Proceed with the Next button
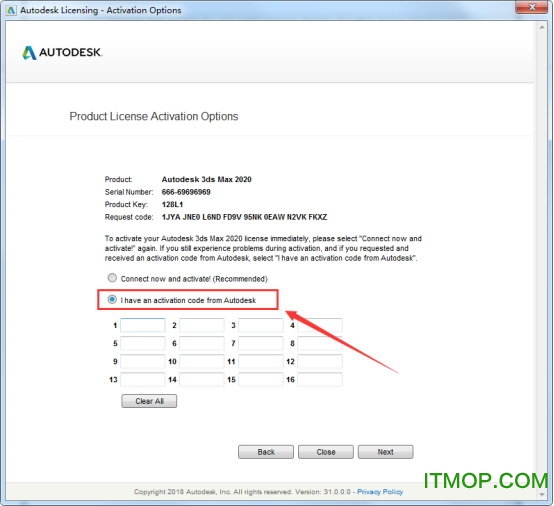554x506 pixels. (x=385, y=452)
